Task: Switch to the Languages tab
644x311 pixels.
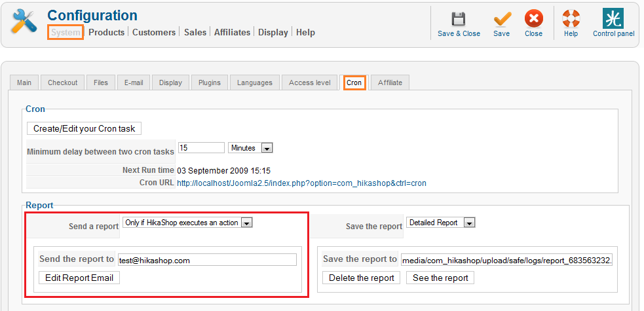Action: (x=255, y=82)
